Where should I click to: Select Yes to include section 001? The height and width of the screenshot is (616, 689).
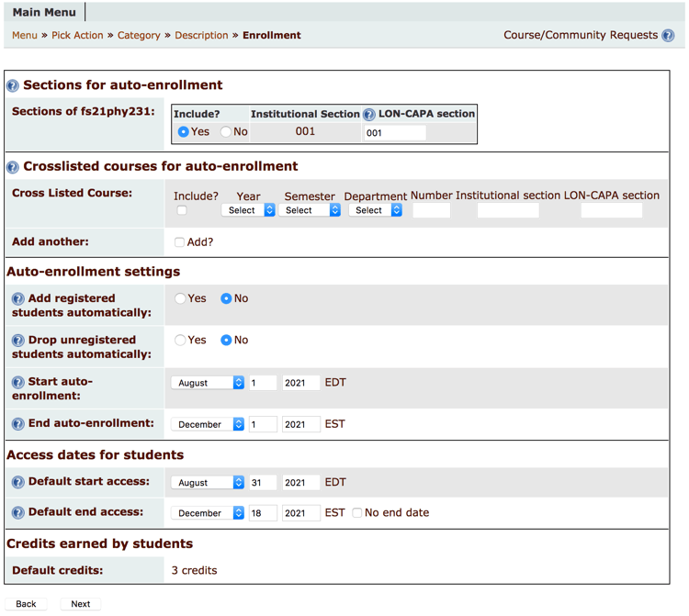(183, 131)
